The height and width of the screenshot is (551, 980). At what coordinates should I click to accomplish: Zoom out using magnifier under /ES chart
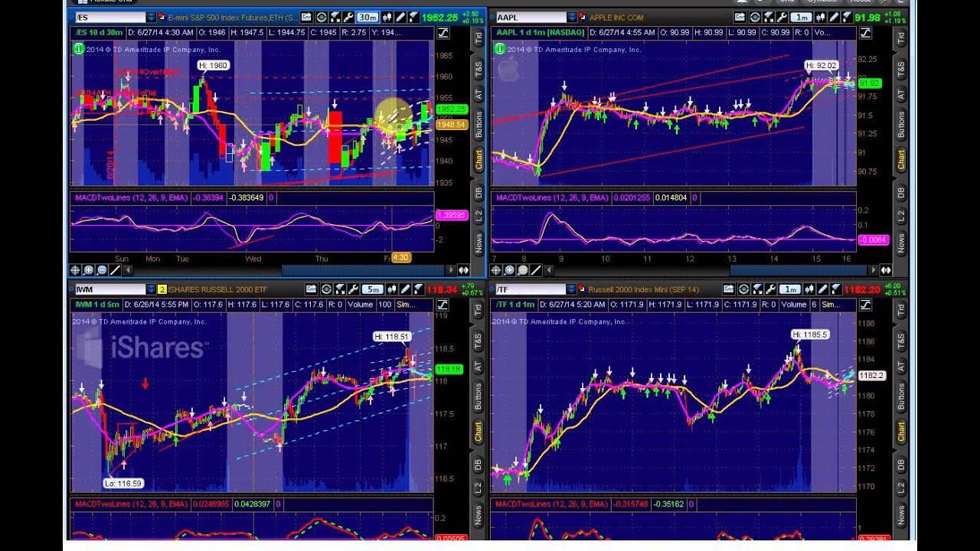(102, 270)
